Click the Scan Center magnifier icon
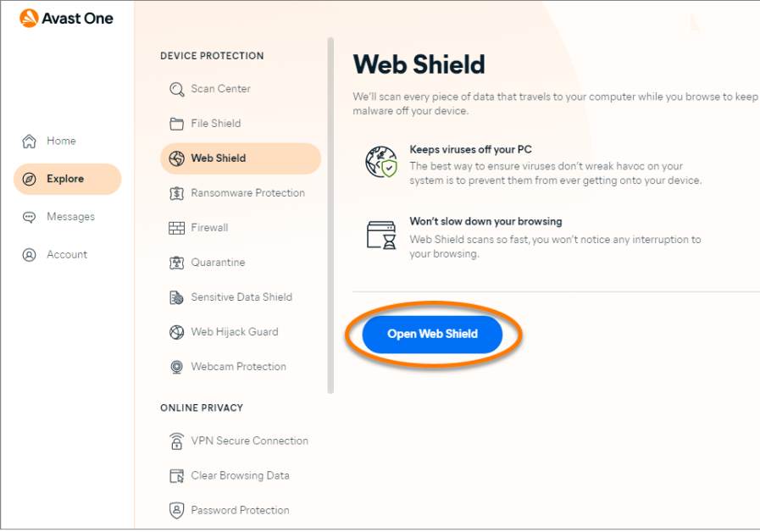The image size is (760, 532). 176,89
